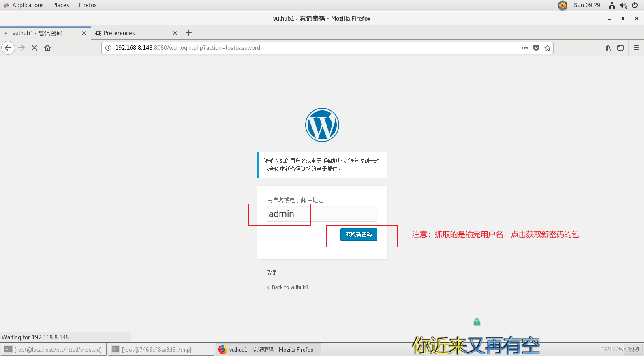The image size is (644, 356).
Task: Click the Waiting for 192.168.8.148 status text
Action: point(37,337)
